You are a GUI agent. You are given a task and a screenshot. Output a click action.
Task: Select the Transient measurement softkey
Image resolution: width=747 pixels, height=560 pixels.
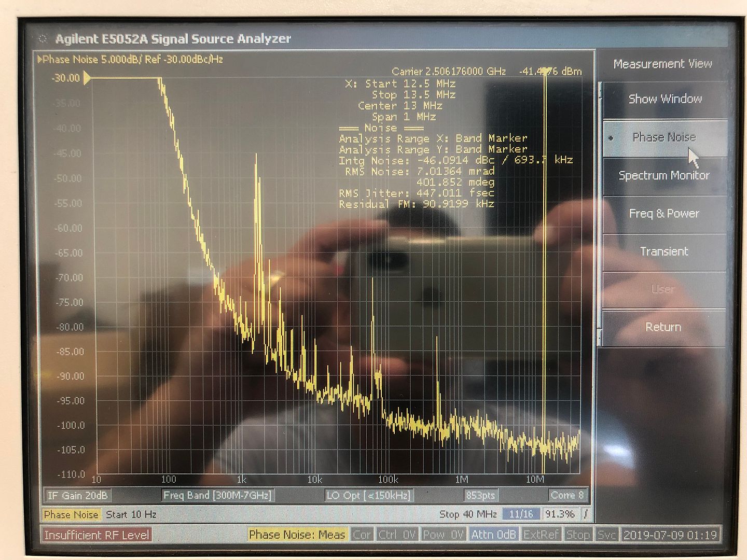(x=665, y=251)
